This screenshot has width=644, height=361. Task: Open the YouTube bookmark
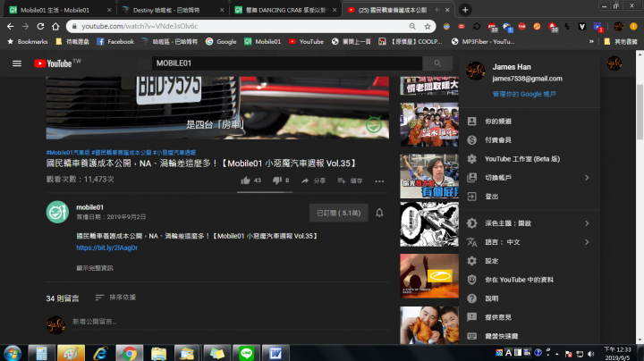click(306, 41)
